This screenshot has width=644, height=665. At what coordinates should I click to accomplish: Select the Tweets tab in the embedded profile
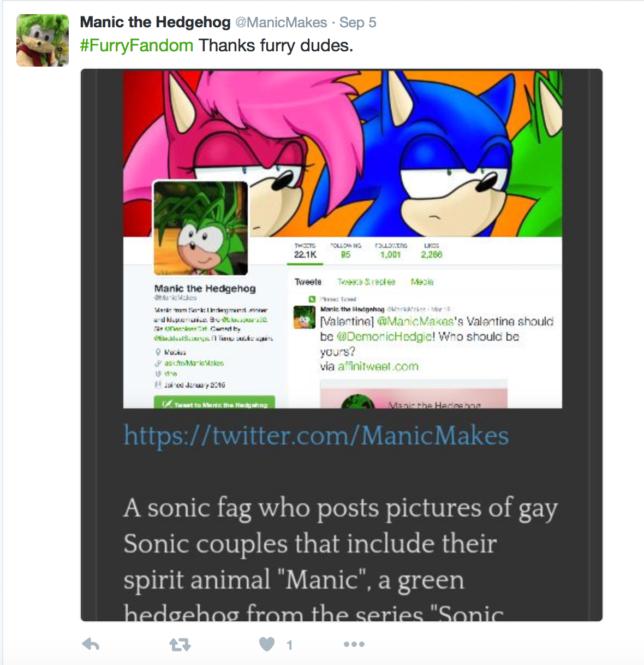click(308, 282)
